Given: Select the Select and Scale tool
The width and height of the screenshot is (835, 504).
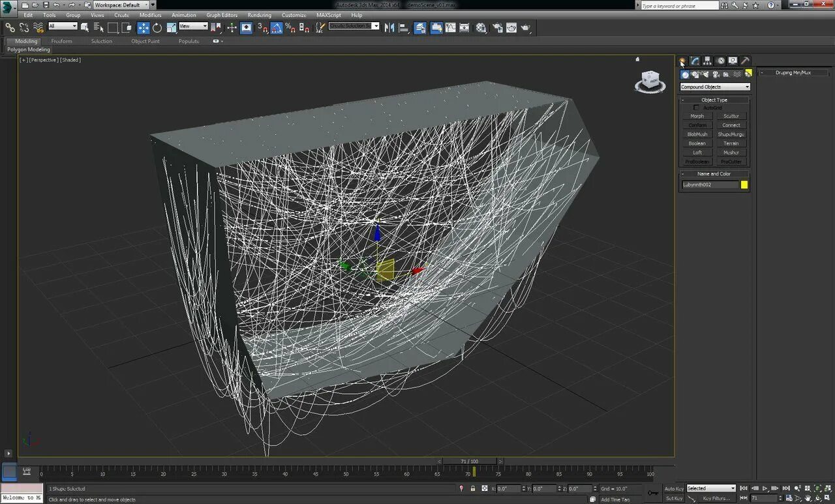Looking at the screenshot, I should 172,27.
